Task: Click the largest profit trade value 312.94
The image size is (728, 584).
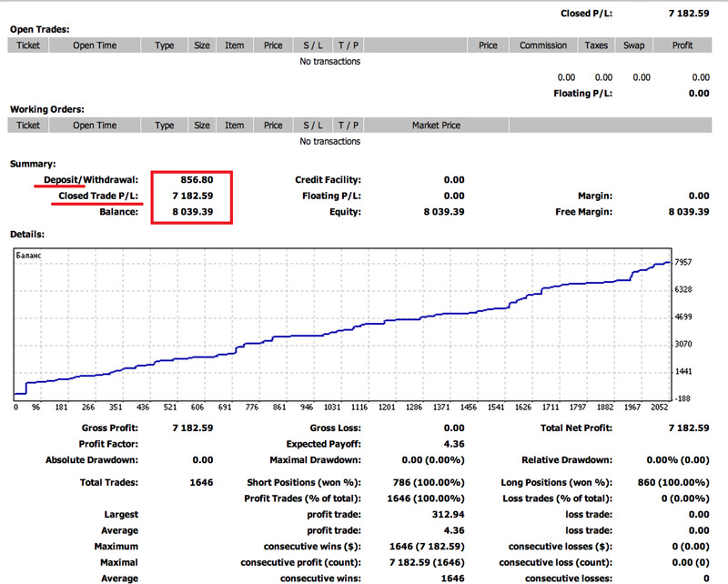Action: (450, 515)
